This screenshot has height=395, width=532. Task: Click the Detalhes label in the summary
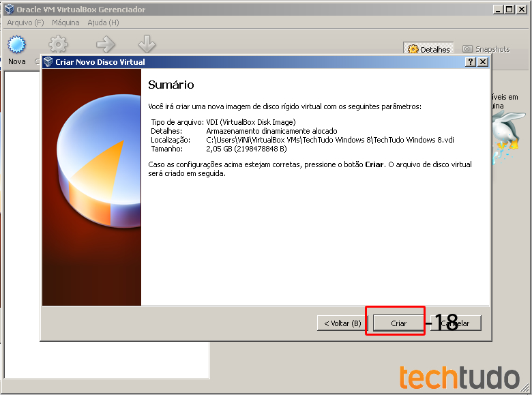(x=166, y=131)
